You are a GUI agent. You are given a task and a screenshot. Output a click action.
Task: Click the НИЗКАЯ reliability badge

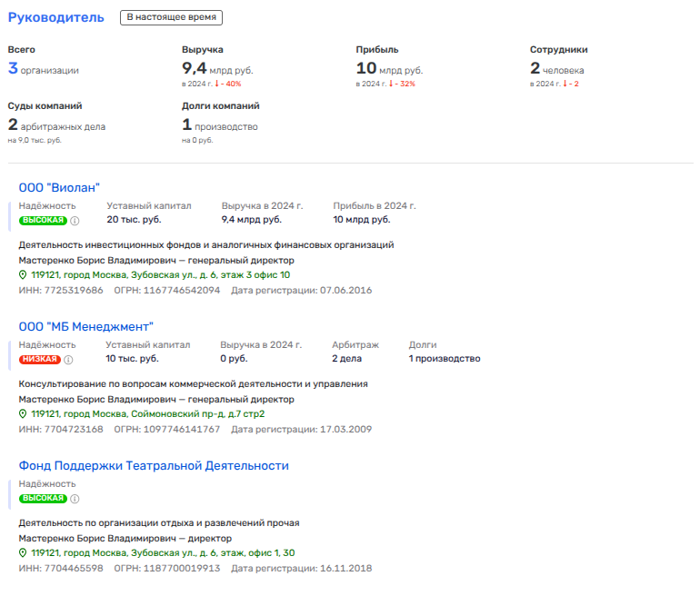(39, 359)
